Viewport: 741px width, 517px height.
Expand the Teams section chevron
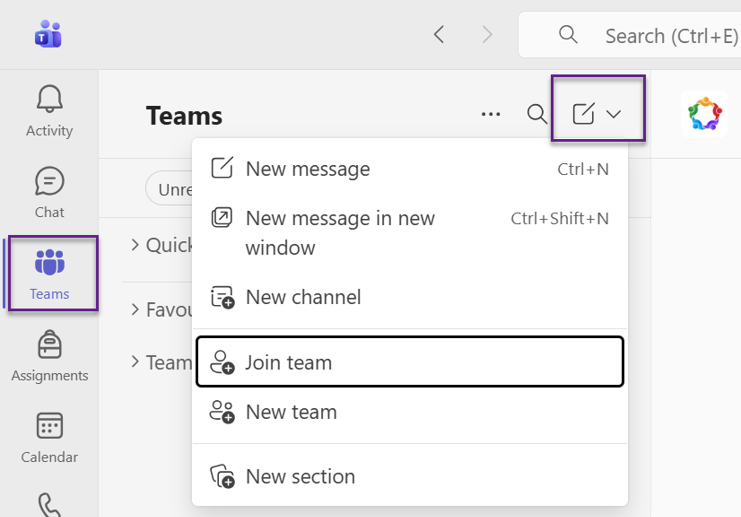click(x=135, y=362)
